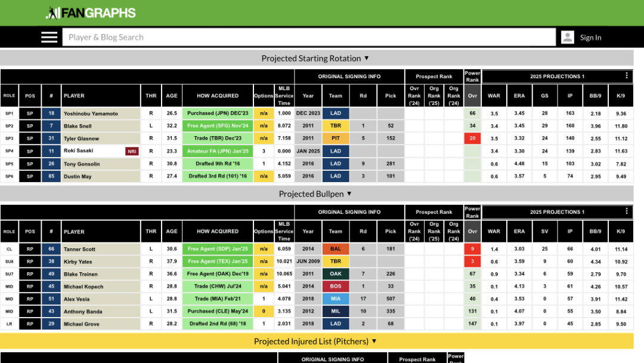Click the rotation table AGE header

pyautogui.click(x=172, y=96)
